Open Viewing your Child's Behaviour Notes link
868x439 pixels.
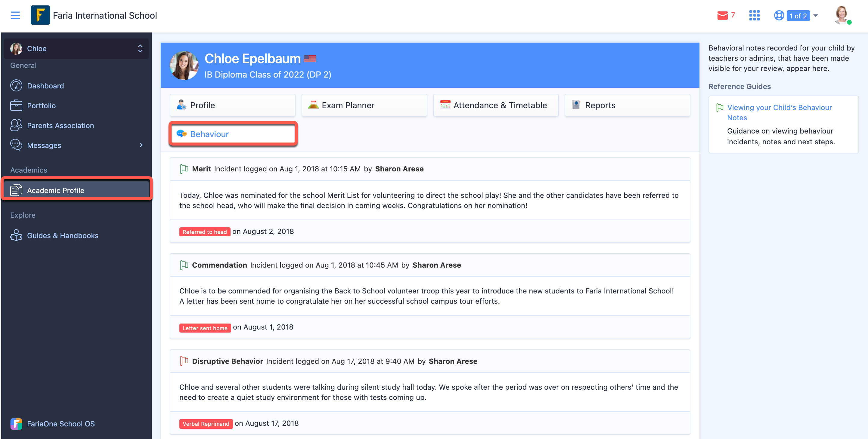point(779,112)
